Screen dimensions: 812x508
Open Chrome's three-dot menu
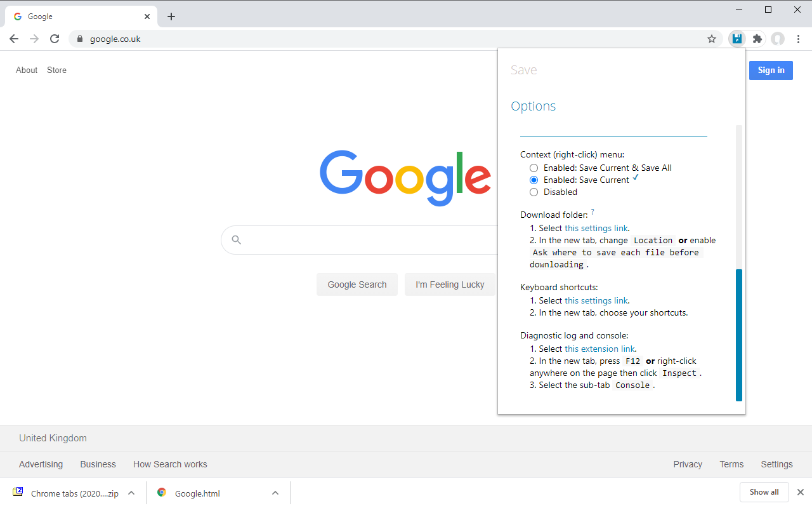(x=798, y=39)
